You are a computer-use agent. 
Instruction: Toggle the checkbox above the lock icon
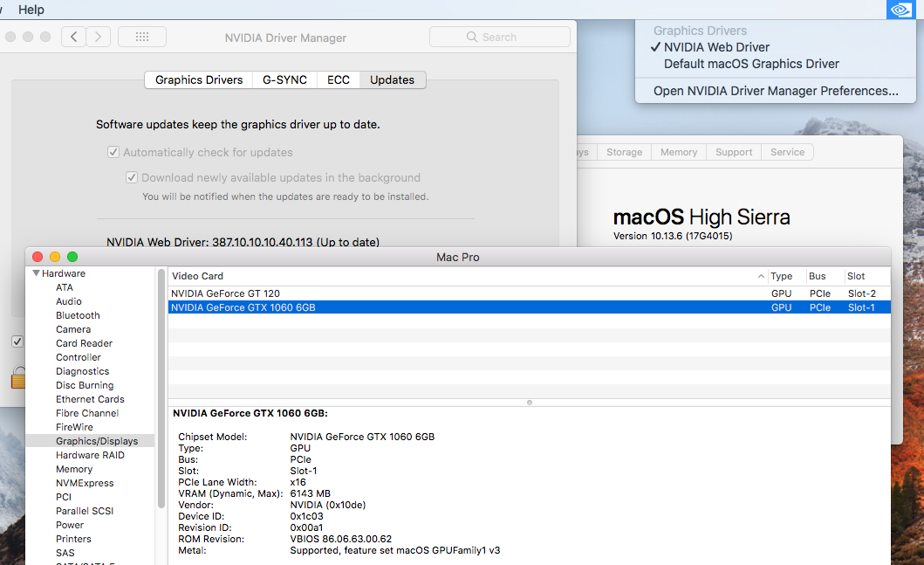[x=17, y=341]
